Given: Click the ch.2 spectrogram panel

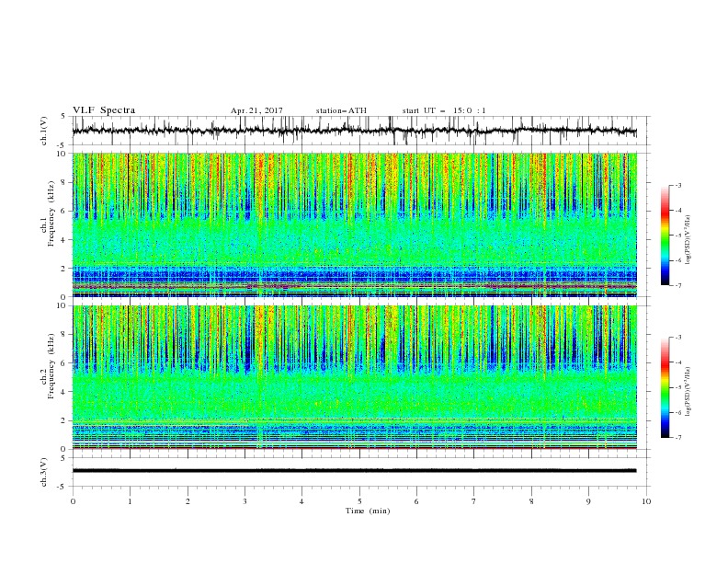Looking at the screenshot, I should [x=355, y=377].
